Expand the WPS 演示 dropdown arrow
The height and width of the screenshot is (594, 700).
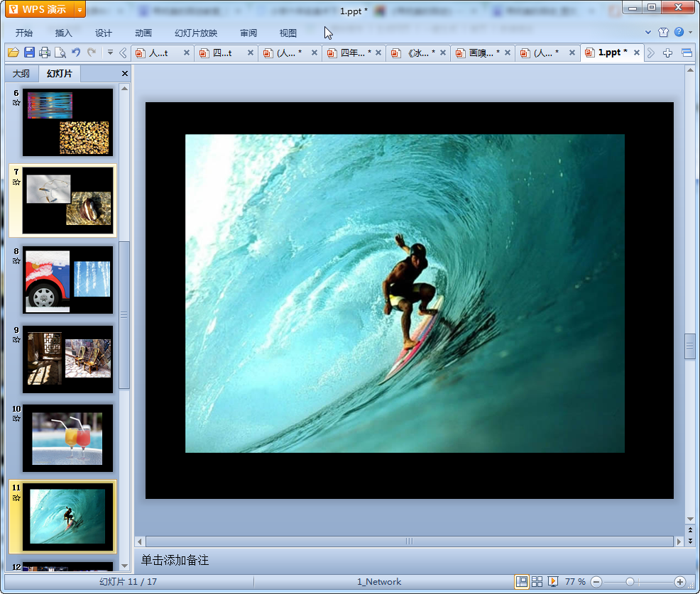pos(80,9)
